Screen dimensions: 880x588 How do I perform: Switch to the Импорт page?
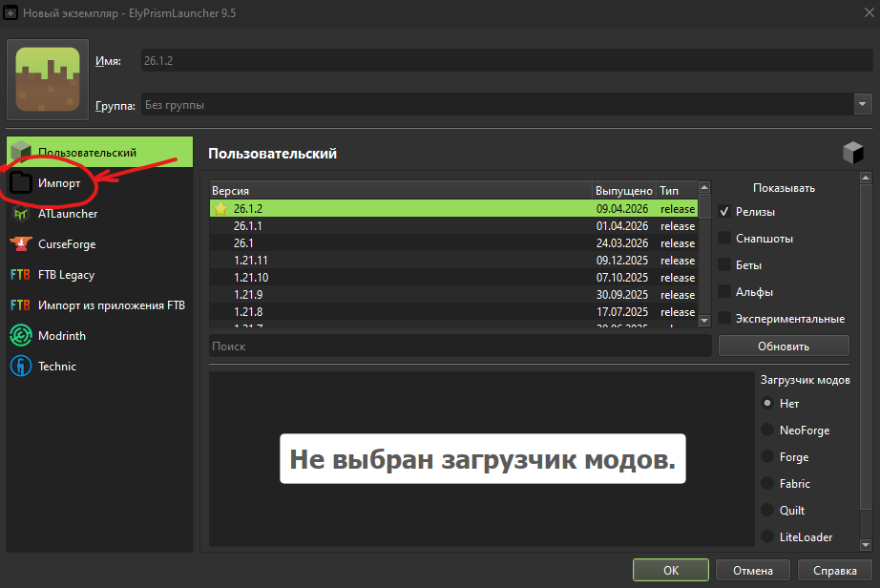click(100, 183)
